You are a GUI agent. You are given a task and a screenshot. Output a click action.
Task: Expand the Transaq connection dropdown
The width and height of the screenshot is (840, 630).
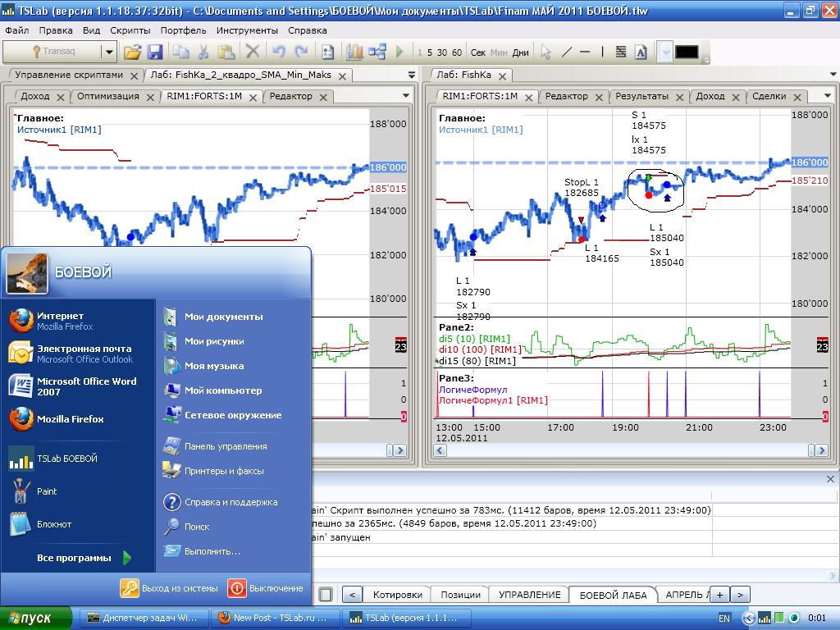108,52
